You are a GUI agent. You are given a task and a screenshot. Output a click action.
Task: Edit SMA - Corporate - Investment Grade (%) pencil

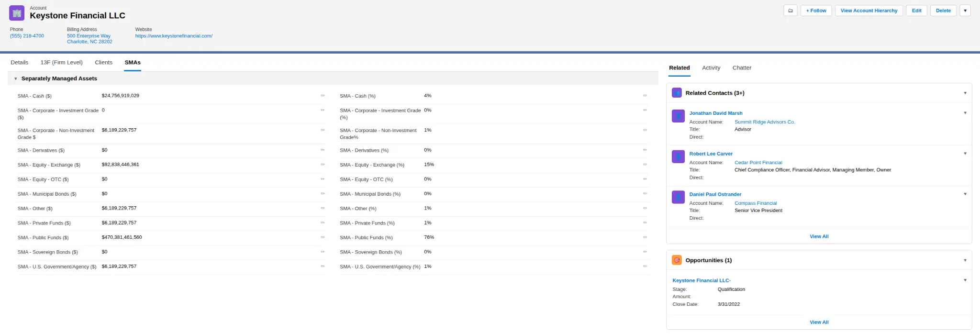point(645,110)
